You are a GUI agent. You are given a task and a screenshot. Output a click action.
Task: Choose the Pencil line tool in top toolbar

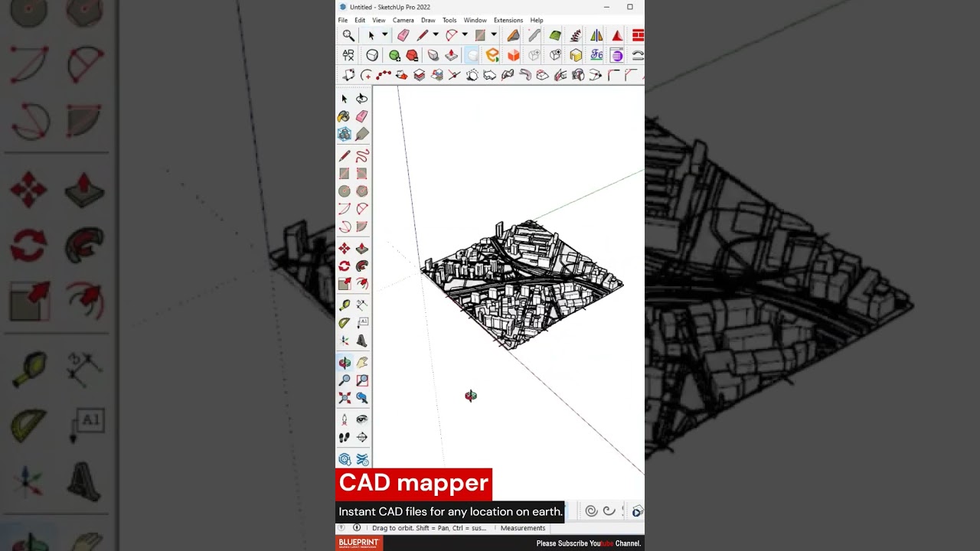point(422,35)
